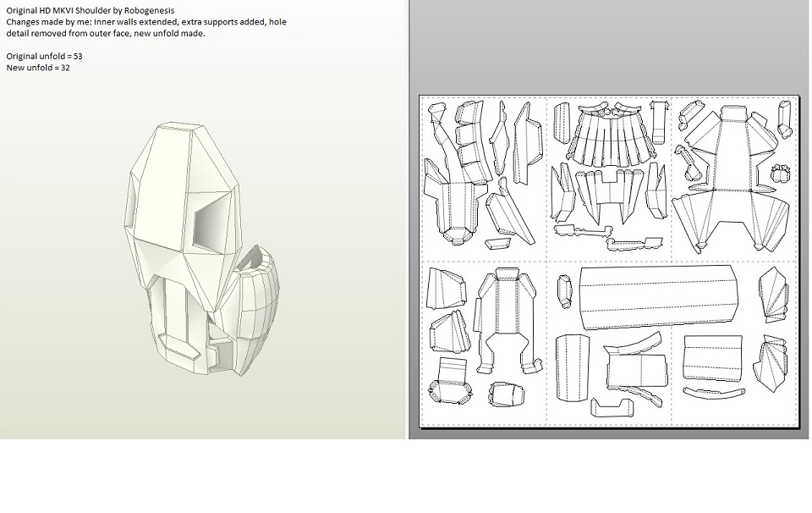The height and width of the screenshot is (513, 812).
Task: Click the rectangular hole opening on the 3D model
Action: point(211,223)
